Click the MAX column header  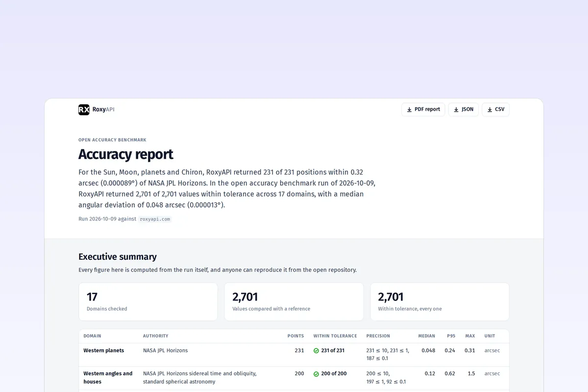[470, 336]
